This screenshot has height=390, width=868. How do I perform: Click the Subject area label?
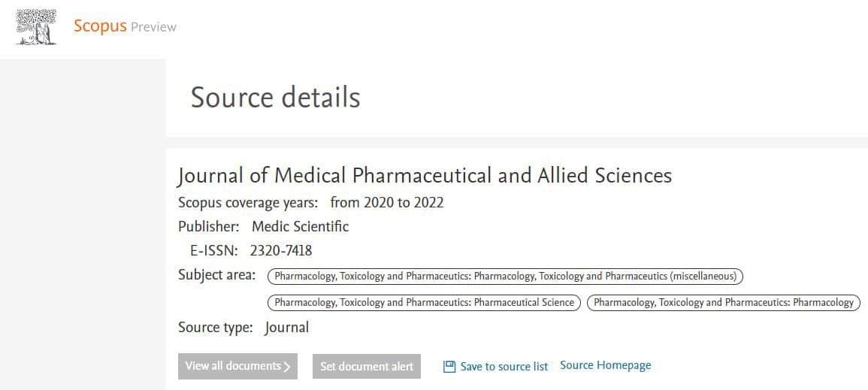[x=216, y=275]
